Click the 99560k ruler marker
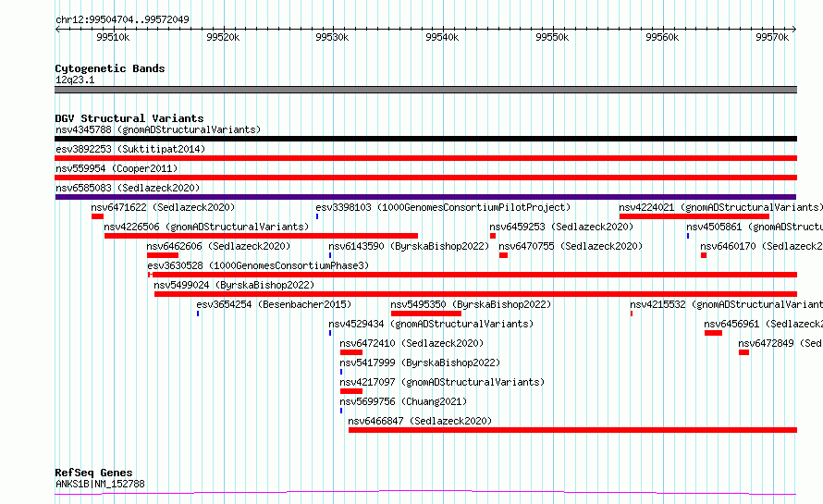The width and height of the screenshot is (823, 504). [662, 37]
